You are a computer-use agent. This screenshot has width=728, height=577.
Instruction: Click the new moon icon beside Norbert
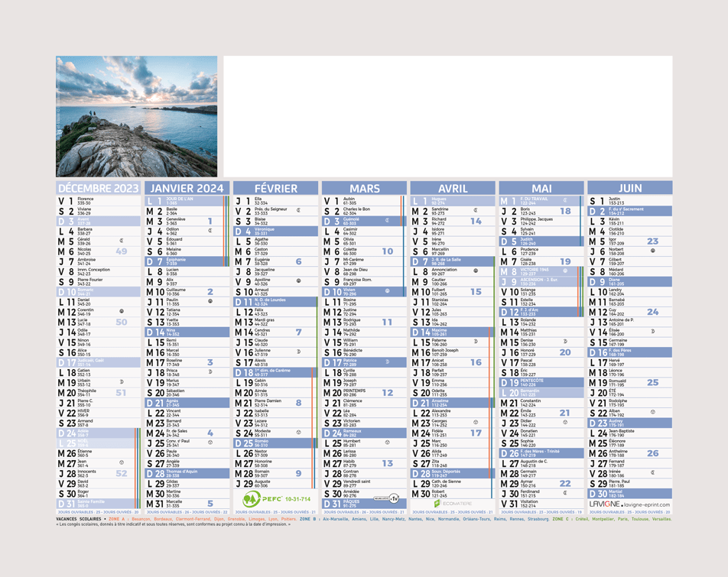coord(652,251)
